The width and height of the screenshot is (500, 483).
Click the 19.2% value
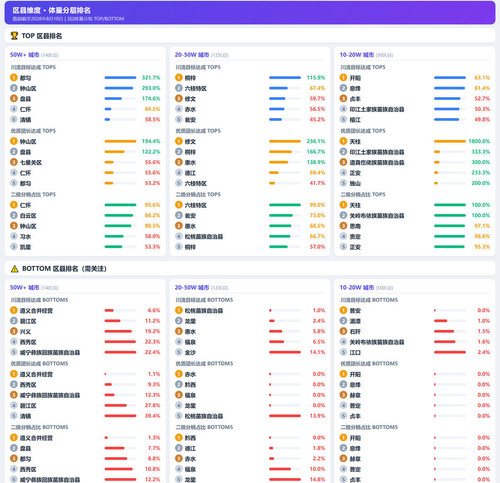pyautogui.click(x=152, y=331)
